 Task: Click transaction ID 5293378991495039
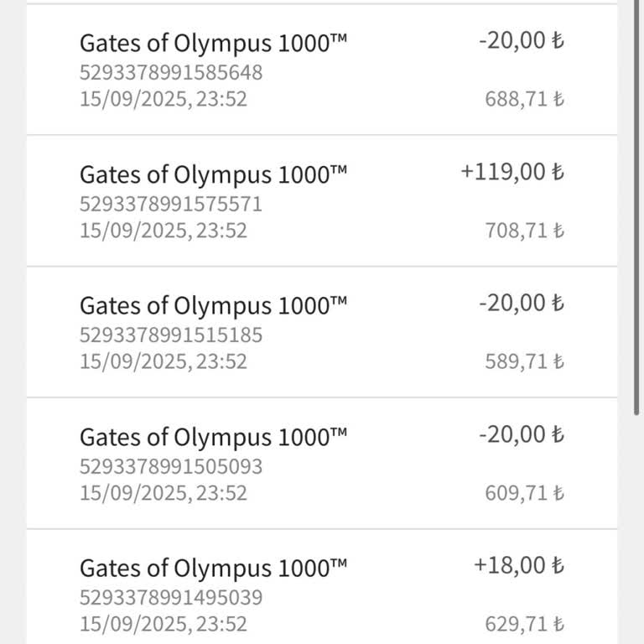171,598
